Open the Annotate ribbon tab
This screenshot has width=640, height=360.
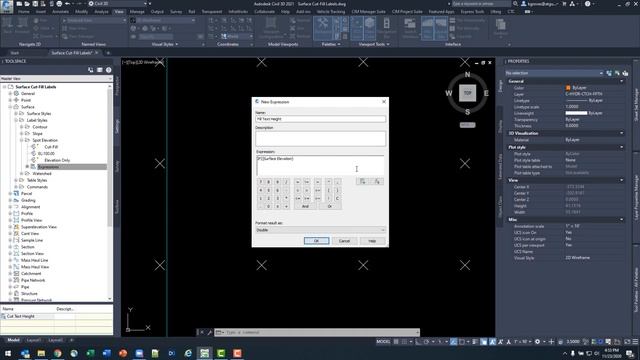60,12
